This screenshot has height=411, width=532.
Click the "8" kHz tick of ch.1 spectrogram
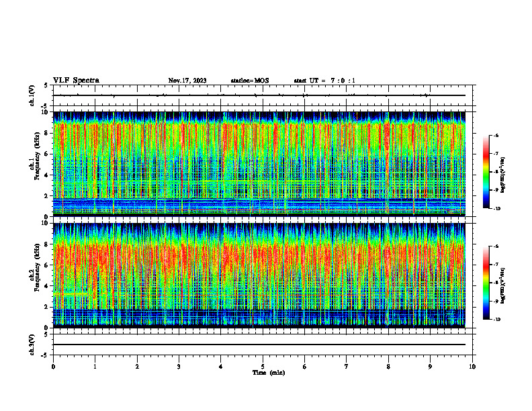coord(47,133)
